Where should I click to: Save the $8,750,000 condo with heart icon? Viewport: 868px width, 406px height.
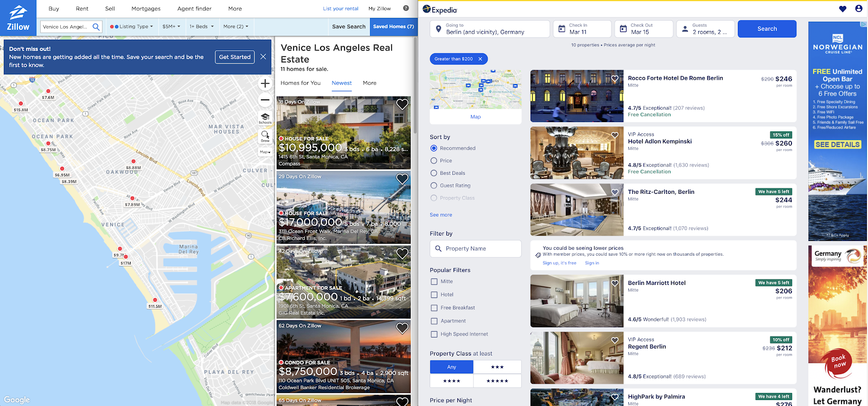click(402, 328)
